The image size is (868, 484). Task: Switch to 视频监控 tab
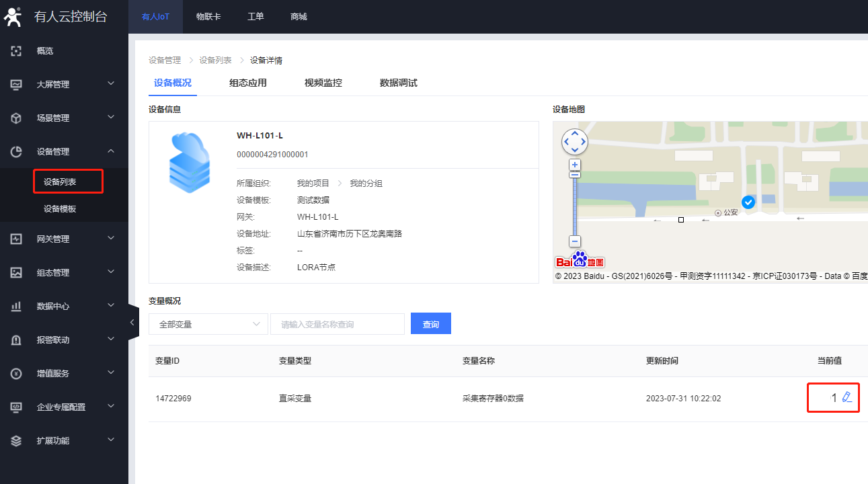tap(323, 83)
